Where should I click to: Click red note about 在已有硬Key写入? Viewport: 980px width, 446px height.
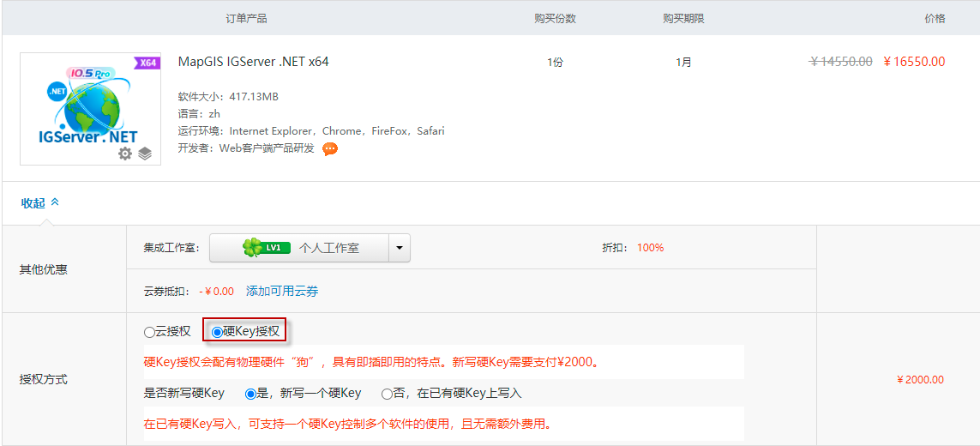tap(349, 424)
